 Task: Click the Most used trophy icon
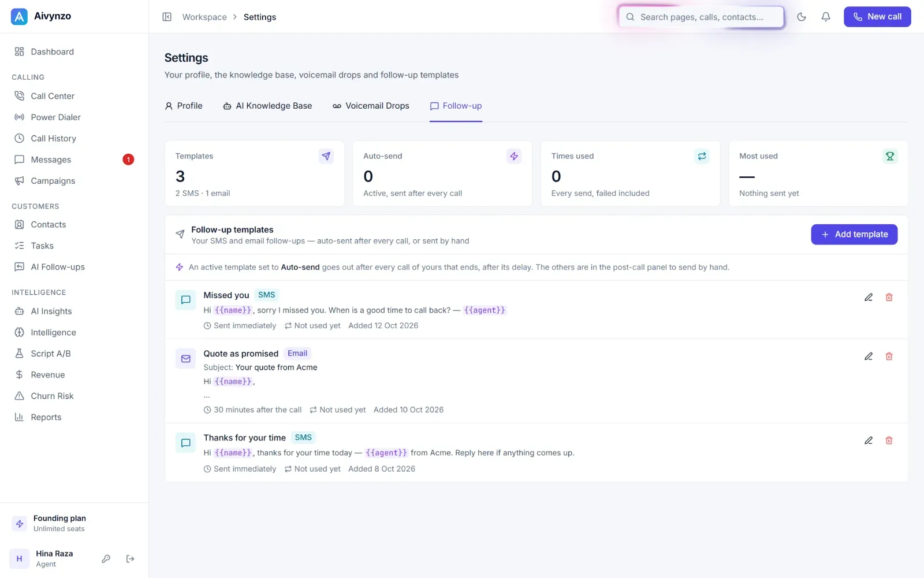[x=890, y=156]
